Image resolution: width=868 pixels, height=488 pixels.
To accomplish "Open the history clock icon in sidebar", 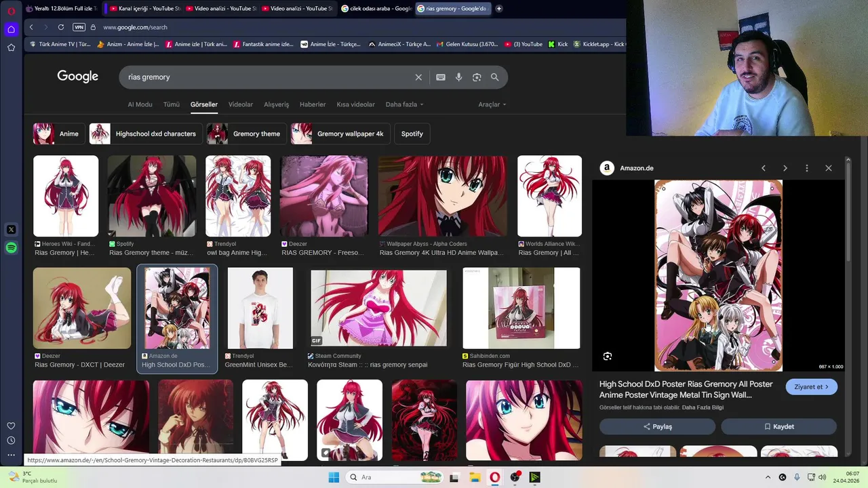I will pos(11,441).
